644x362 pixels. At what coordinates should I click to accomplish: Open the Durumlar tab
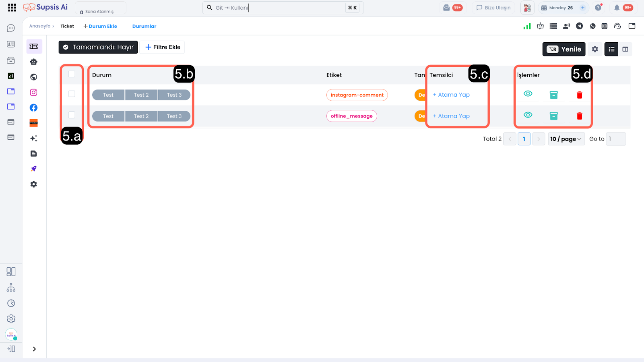(144, 26)
